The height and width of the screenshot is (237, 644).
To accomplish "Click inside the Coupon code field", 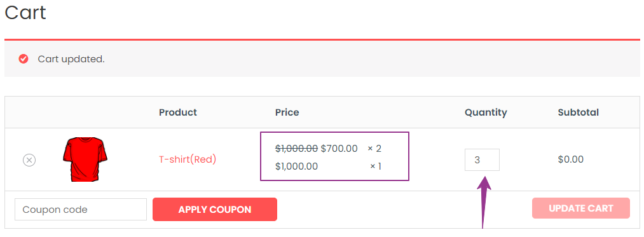I will tap(81, 210).
